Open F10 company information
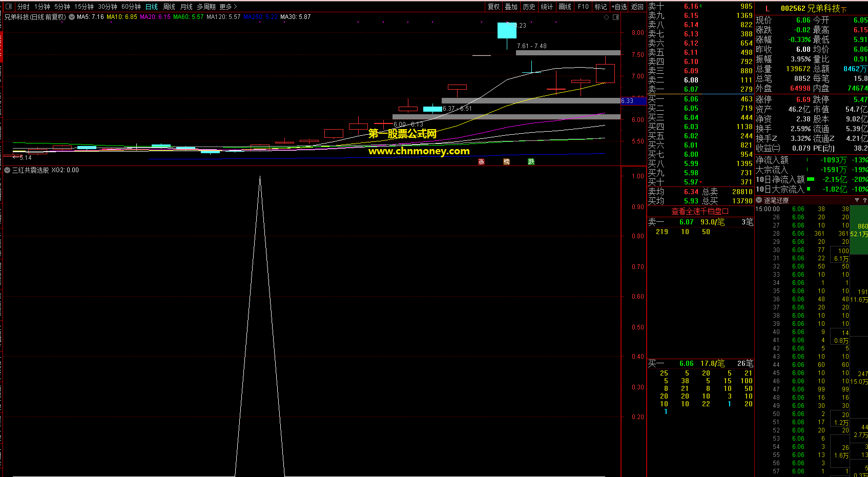The image size is (868, 477). coord(583,7)
